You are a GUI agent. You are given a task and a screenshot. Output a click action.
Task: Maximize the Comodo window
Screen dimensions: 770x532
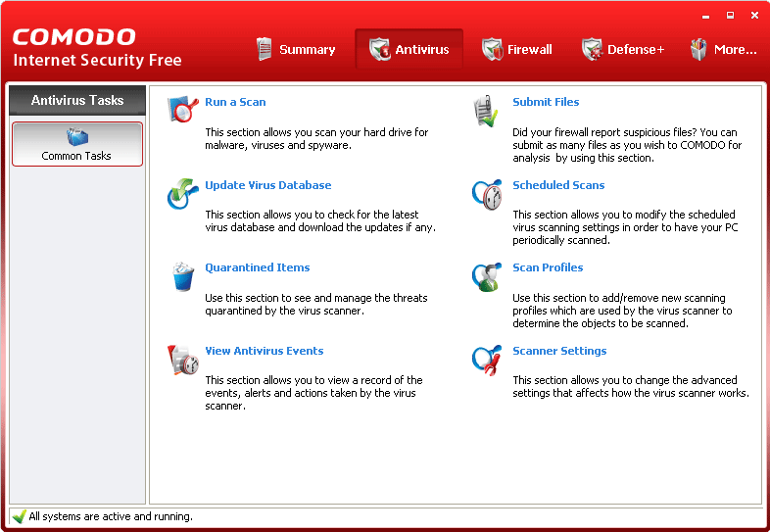point(730,16)
